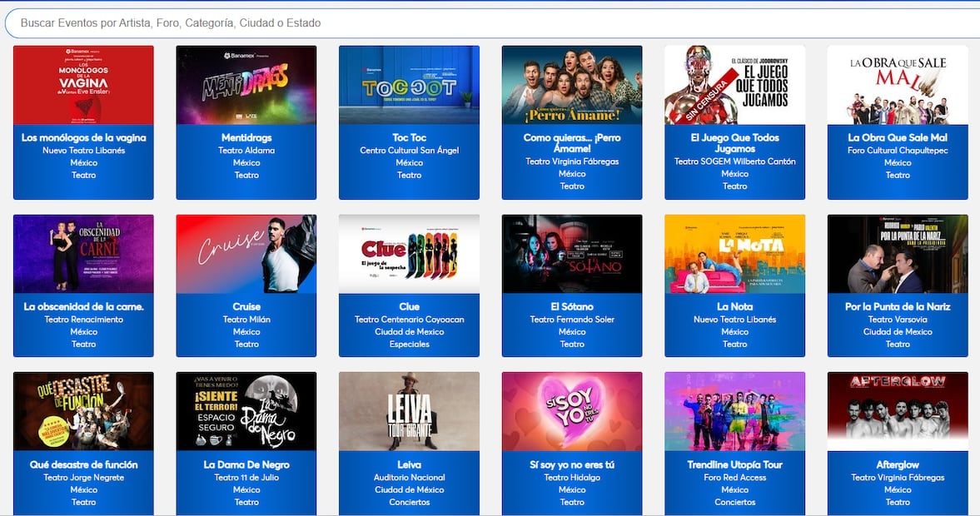Click the ¡Perro Ámame! poster image
Image resolution: width=980 pixels, height=516 pixels.
point(572,85)
